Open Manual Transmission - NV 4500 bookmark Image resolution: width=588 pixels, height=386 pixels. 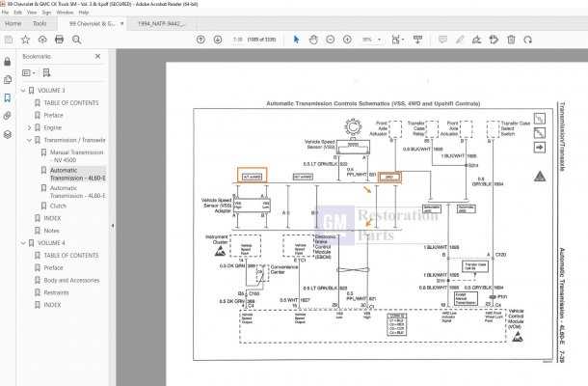(76, 156)
